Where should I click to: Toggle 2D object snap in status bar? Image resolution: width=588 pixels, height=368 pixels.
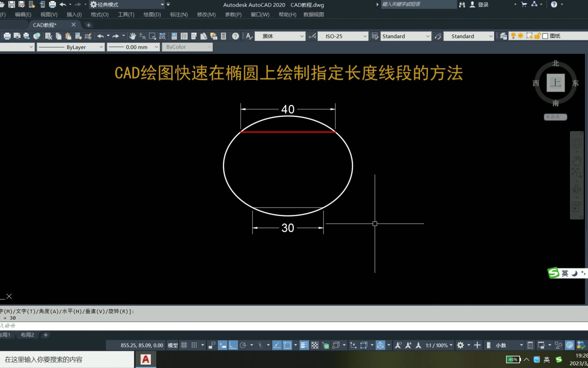288,345
